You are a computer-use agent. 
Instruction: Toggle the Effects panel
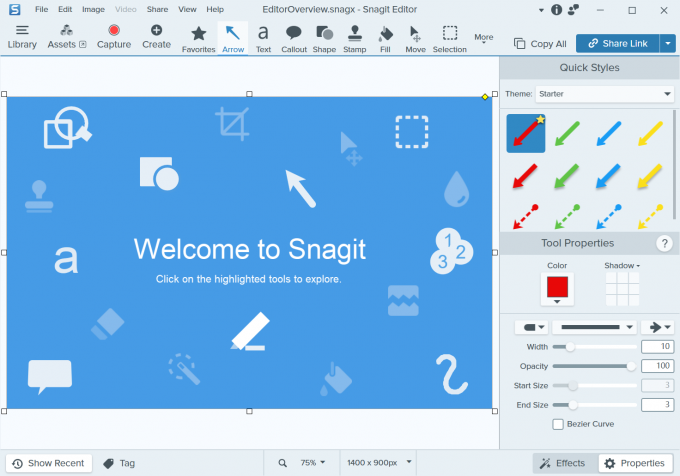click(x=562, y=463)
